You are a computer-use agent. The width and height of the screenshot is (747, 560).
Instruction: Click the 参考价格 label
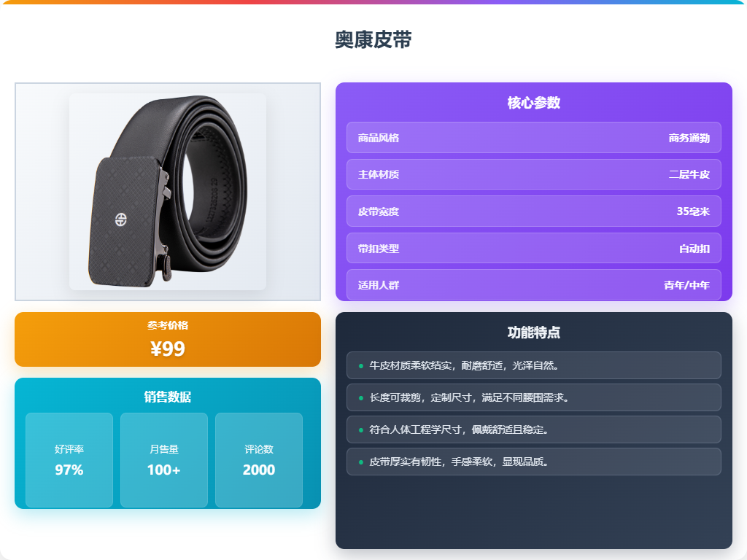pos(168,325)
